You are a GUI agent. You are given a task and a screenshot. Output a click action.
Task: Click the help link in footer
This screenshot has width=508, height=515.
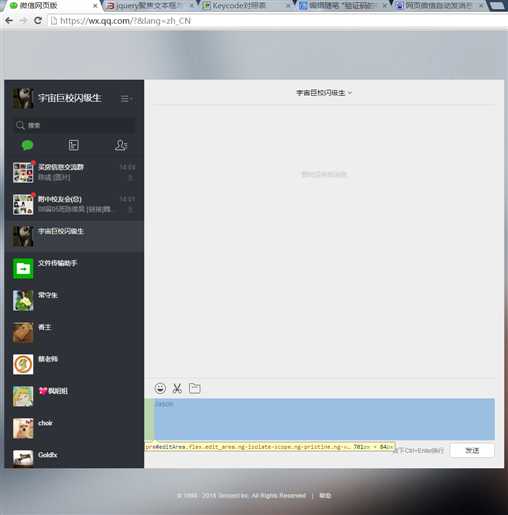[x=325, y=496]
